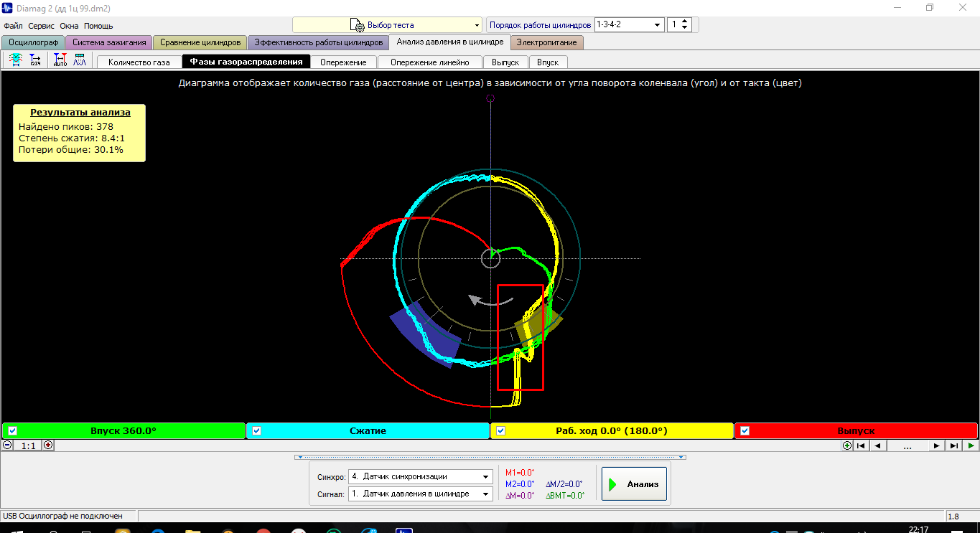Decrease cylinder number with spinner down arrow
This screenshot has width=980, height=533.
[685, 28]
